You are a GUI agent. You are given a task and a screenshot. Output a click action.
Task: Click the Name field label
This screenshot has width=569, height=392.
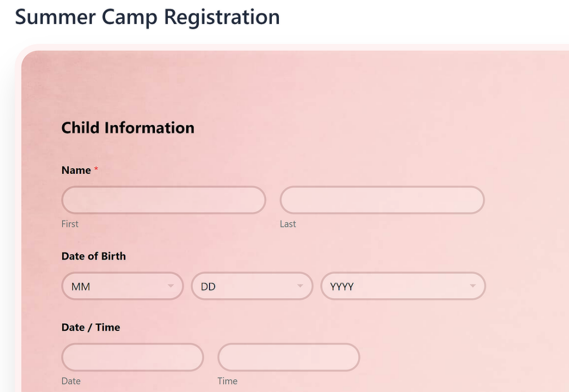coord(76,170)
